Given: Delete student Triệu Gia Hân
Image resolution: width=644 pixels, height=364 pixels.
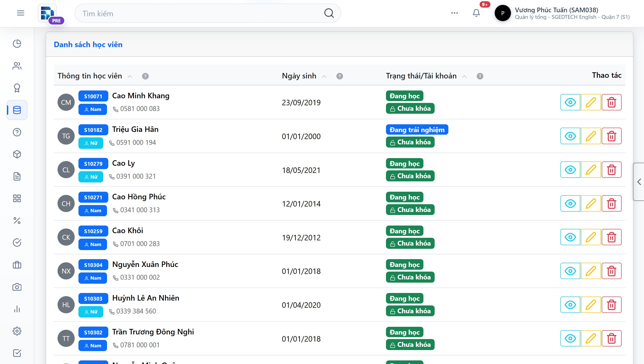Looking at the screenshot, I should 611,136.
